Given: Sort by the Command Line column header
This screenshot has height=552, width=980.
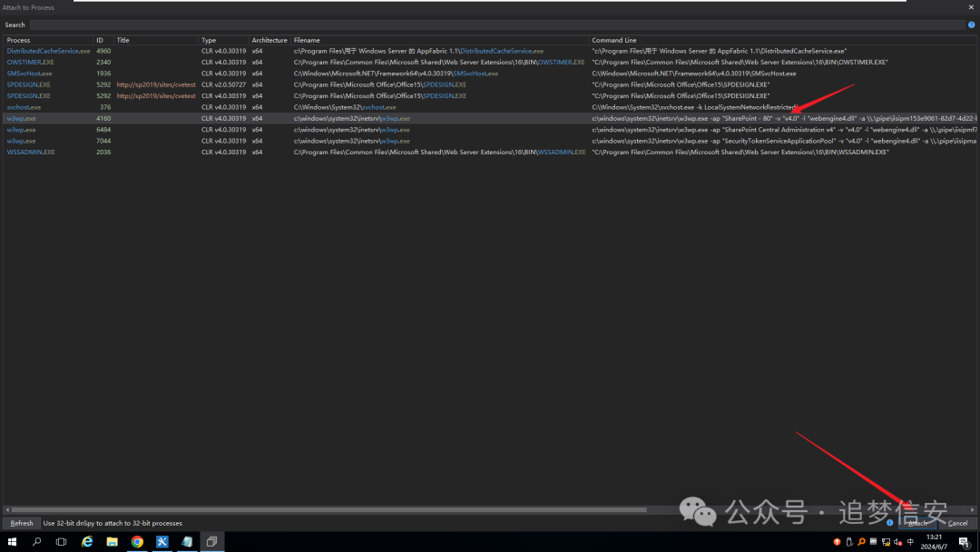Looking at the screenshot, I should pyautogui.click(x=782, y=40).
